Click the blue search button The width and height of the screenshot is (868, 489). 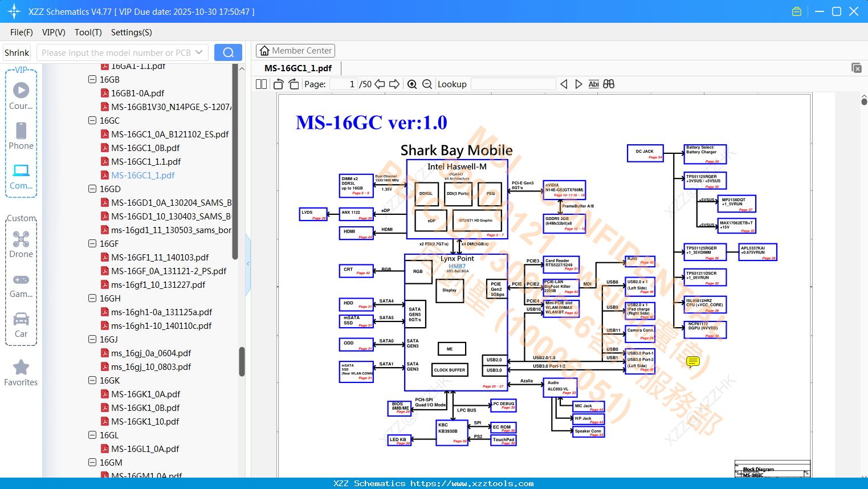pos(228,52)
